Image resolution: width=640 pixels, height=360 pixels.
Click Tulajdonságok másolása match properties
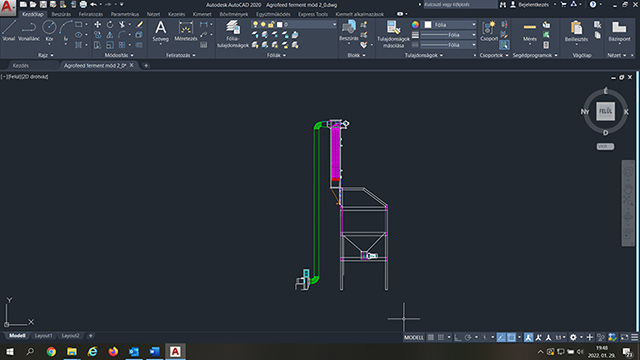coord(393,34)
